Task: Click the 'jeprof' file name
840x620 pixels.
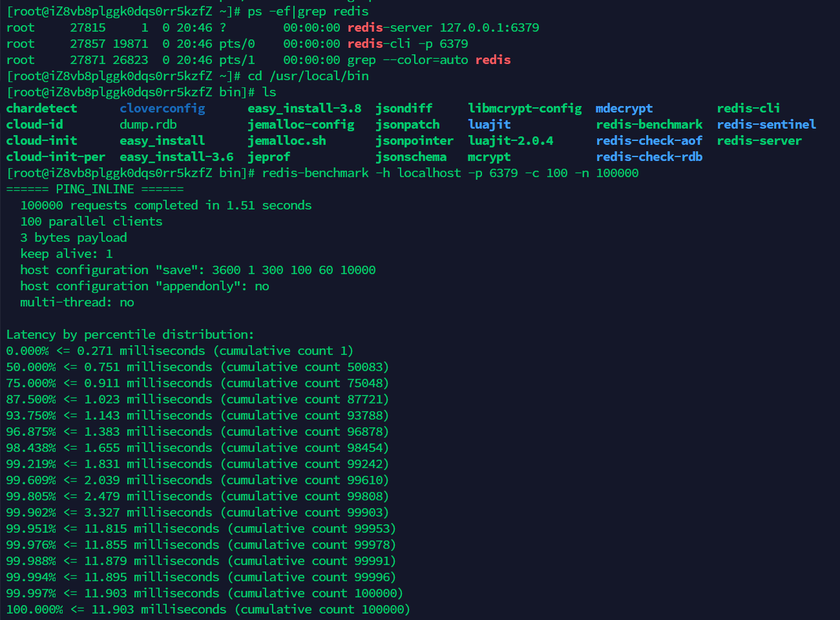Action: click(x=269, y=157)
